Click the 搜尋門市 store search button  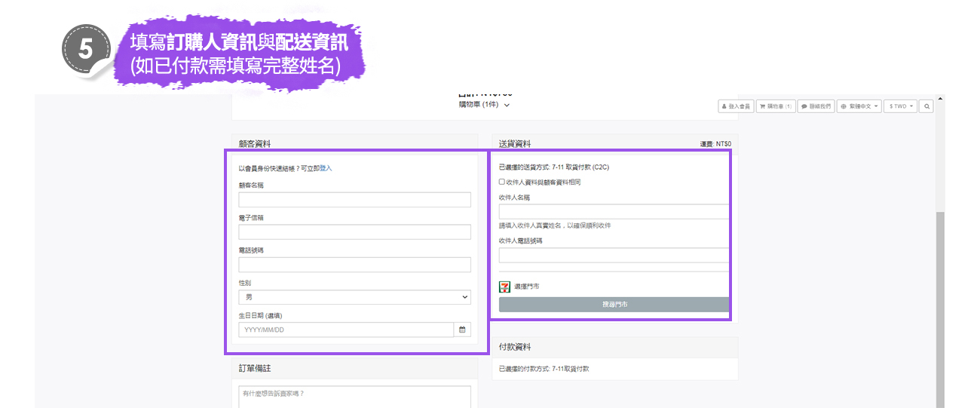coord(614,305)
